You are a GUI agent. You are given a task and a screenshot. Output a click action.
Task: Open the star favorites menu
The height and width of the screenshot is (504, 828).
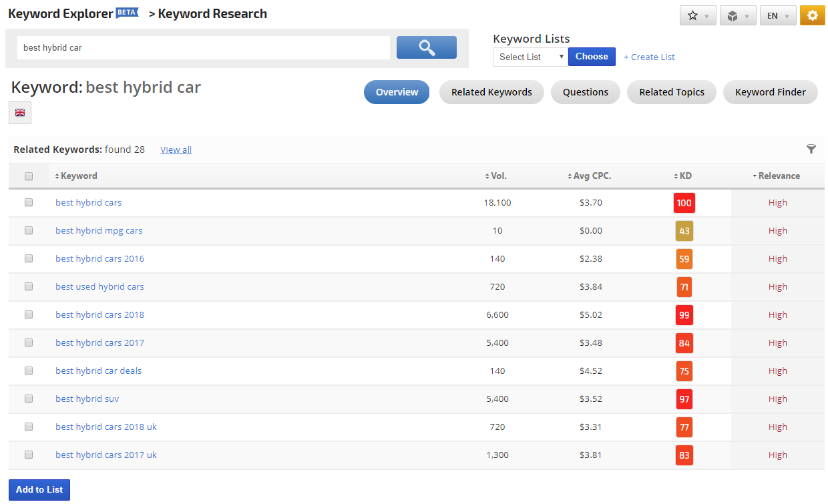pyautogui.click(x=698, y=15)
